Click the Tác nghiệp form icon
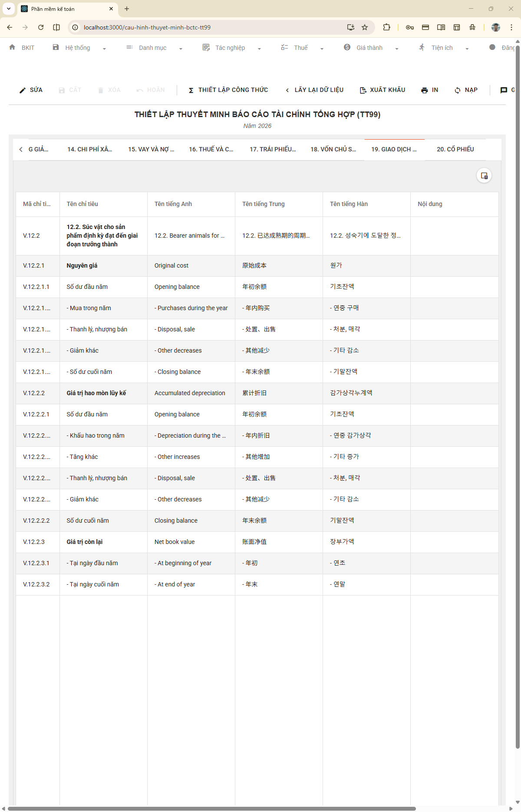 206,47
